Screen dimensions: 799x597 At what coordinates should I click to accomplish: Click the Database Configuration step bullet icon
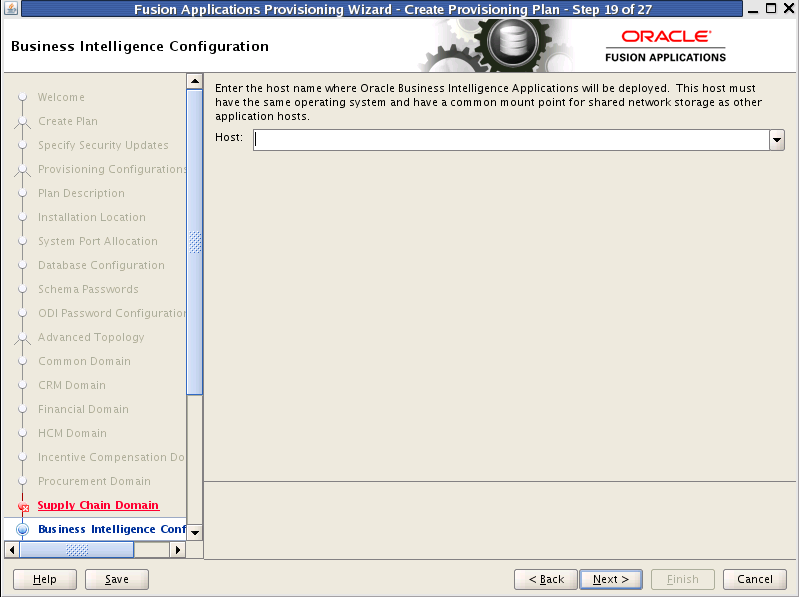click(x=22, y=265)
